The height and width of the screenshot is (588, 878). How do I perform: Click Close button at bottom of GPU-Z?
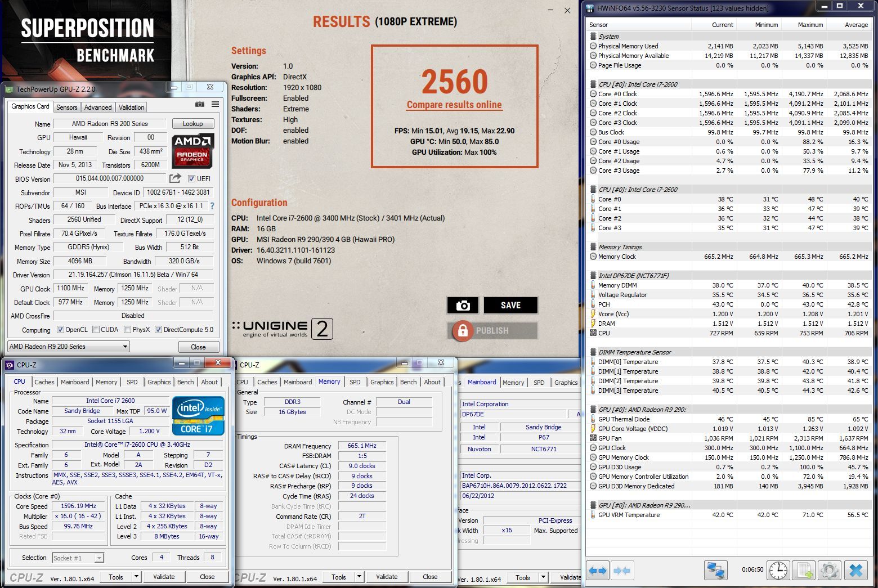[x=198, y=347]
